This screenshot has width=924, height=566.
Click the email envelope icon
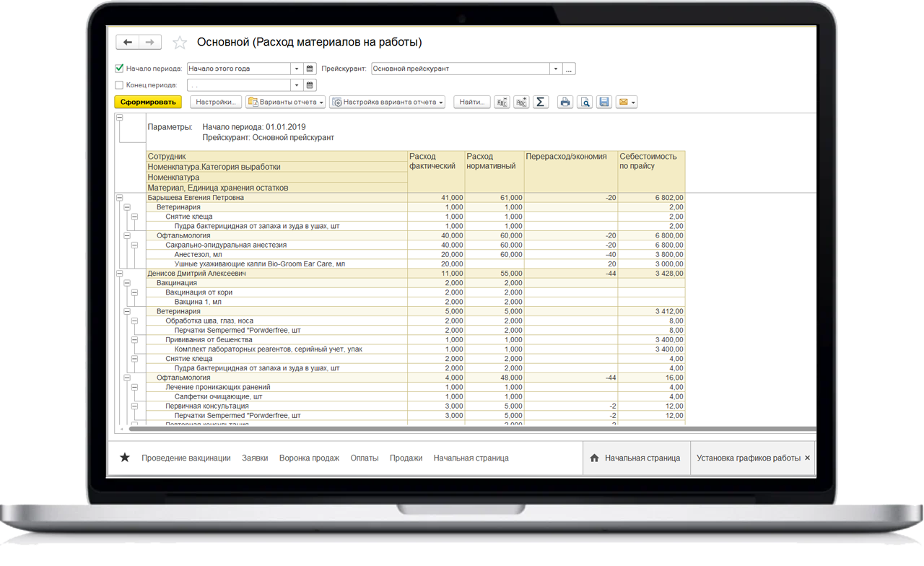coord(622,103)
